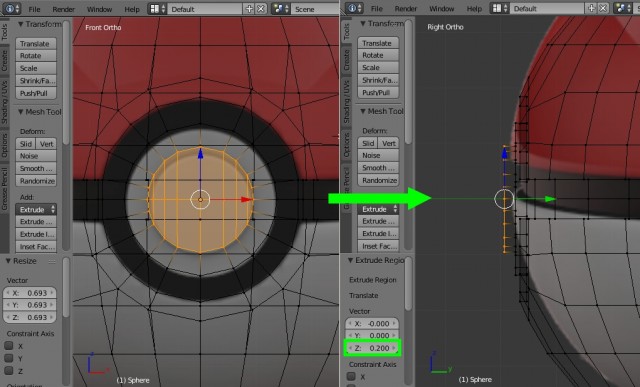
Task: Click Shrink/Fatten button in left window
Action: tap(36, 81)
